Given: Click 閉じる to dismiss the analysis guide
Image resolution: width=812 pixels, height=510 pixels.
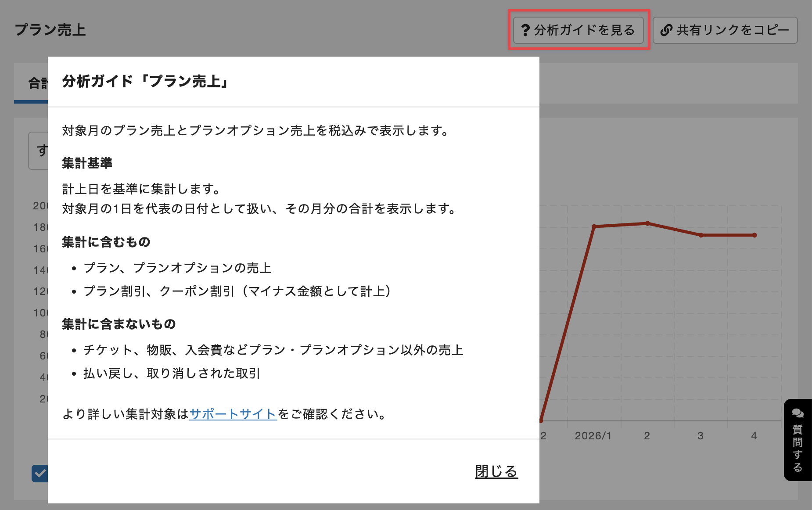Looking at the screenshot, I should [496, 472].
